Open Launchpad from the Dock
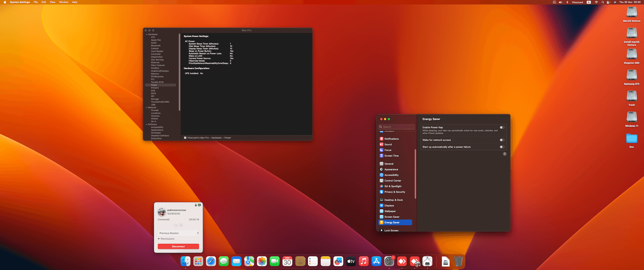 [x=198, y=261]
